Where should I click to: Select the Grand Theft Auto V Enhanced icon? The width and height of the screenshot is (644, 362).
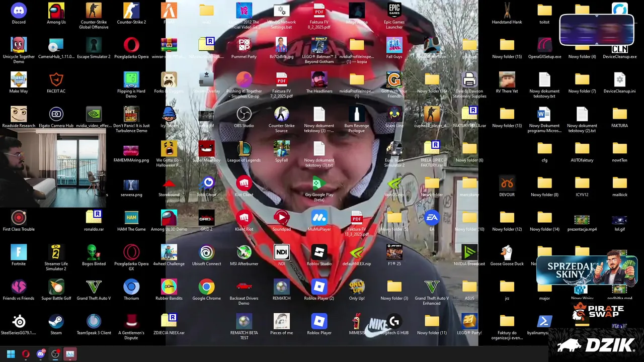coord(432,292)
